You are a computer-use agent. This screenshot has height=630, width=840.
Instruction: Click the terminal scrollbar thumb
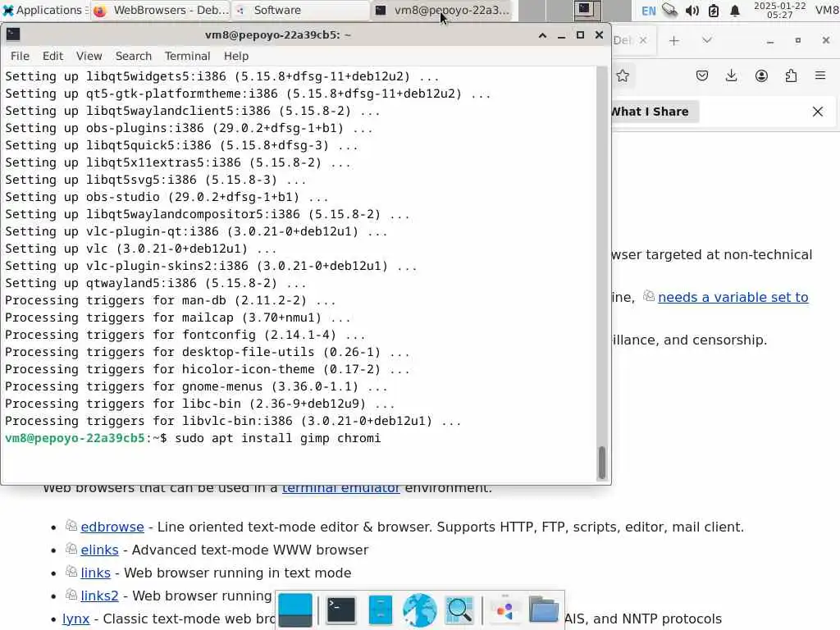pos(601,462)
